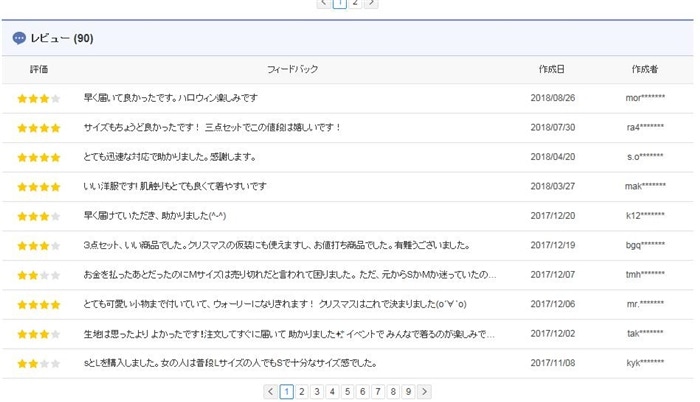Click the 作成日 column header
Viewport: 700px width, 402px height.
pyautogui.click(x=551, y=69)
